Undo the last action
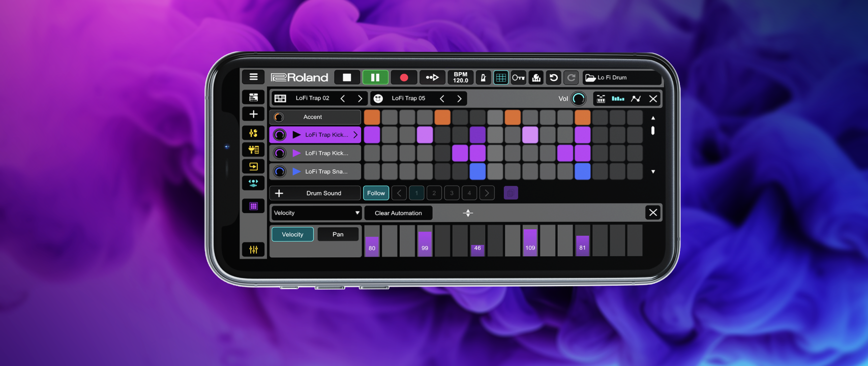This screenshot has height=366, width=868. tap(554, 77)
